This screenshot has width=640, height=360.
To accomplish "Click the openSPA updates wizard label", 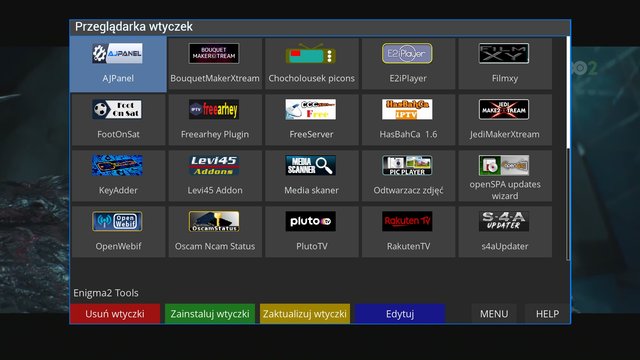I will click(505, 190).
